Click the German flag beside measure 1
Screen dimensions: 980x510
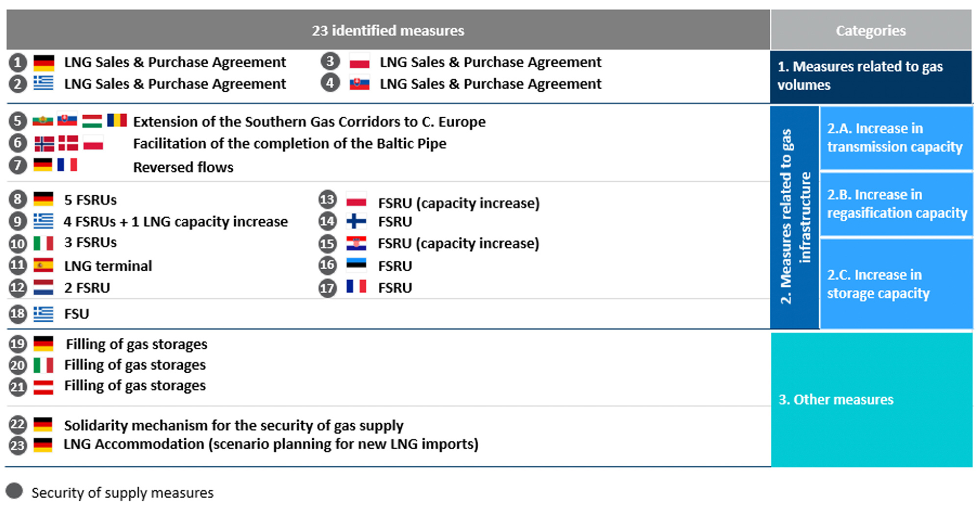point(44,63)
